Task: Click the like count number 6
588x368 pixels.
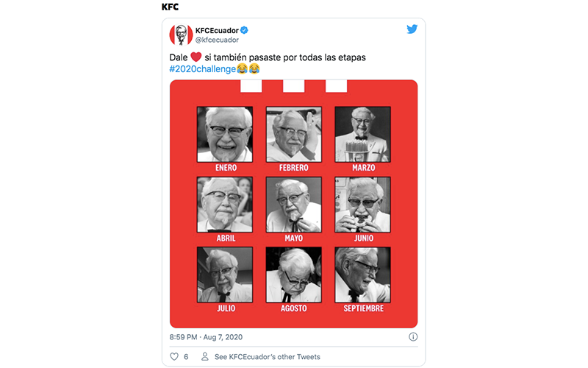Action: tap(186, 357)
